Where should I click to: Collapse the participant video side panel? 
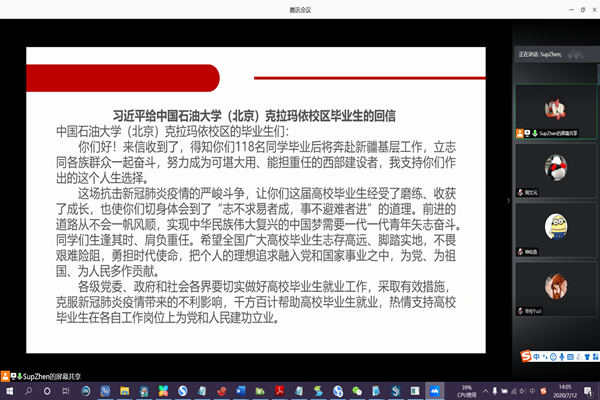coord(510,200)
